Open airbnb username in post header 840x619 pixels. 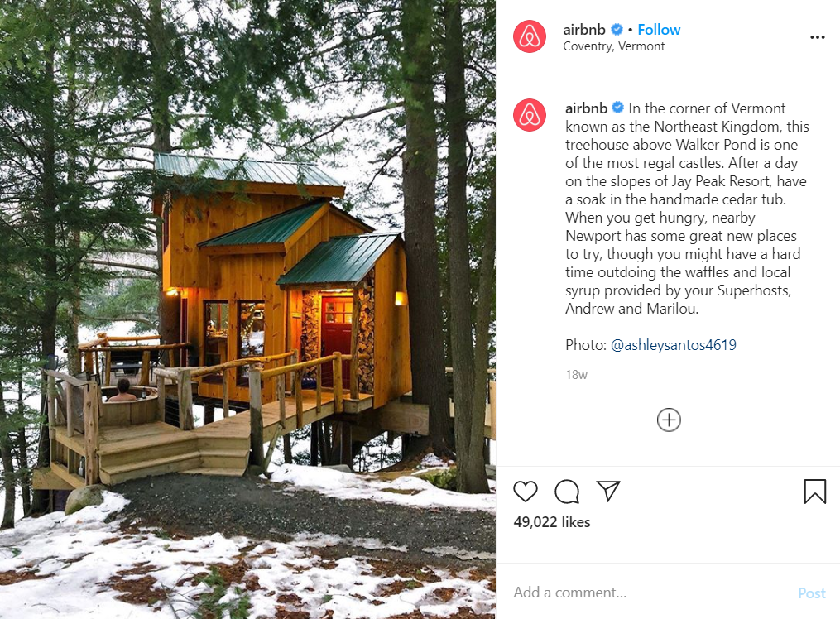584,30
